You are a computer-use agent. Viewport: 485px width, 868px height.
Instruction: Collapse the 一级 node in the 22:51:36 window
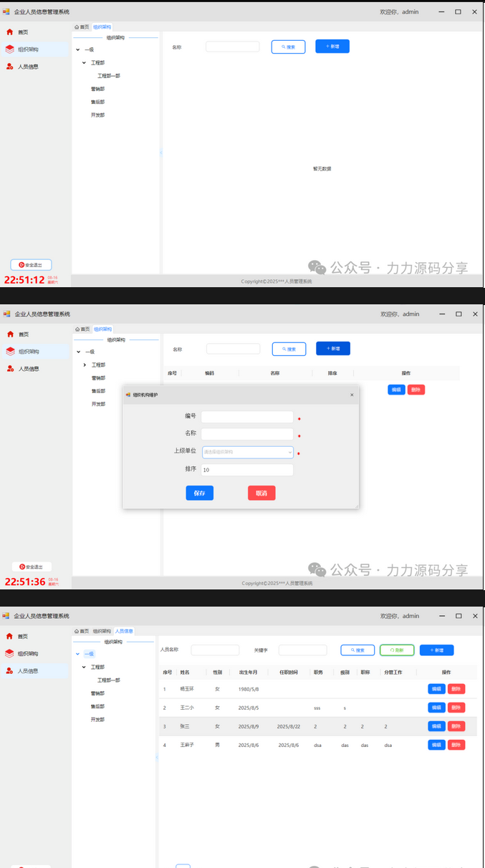pos(79,352)
